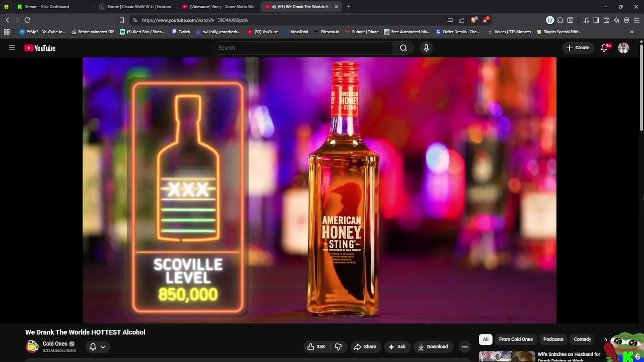The width and height of the screenshot is (644, 362).
Task: Click the YouTube search field
Action: [303, 48]
